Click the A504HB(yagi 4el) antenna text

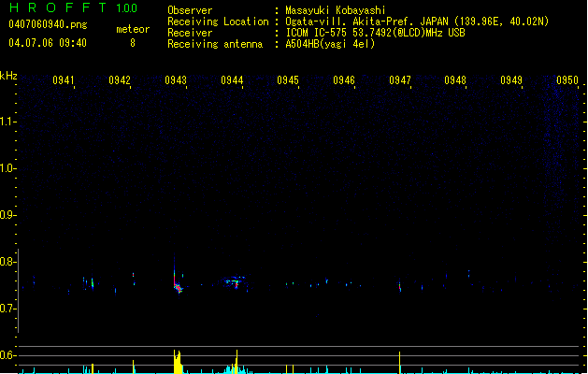click(330, 44)
